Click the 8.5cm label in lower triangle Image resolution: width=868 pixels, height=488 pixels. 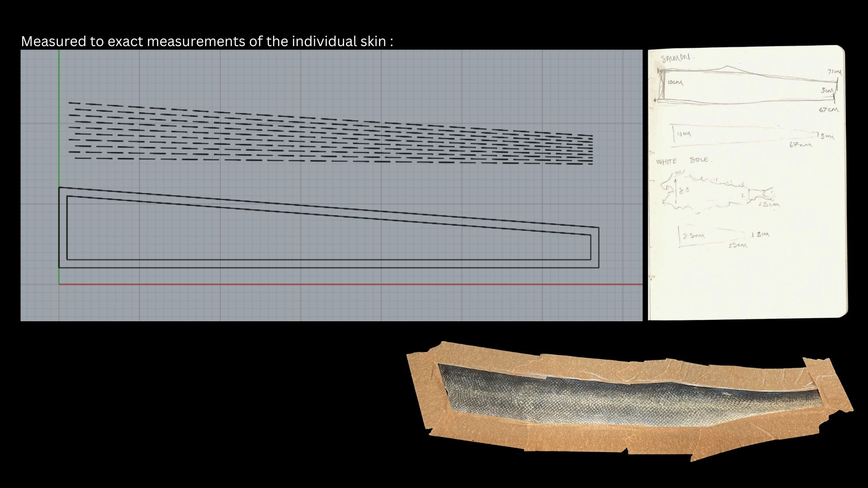(694, 235)
